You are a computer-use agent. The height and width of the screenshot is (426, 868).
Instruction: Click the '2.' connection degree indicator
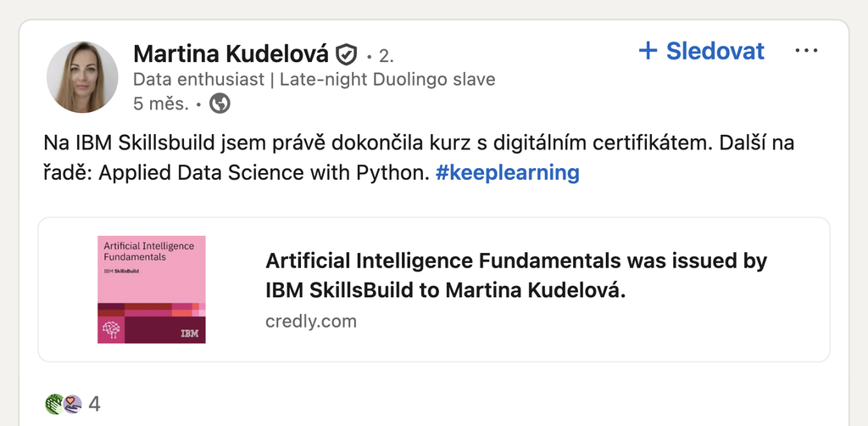387,55
